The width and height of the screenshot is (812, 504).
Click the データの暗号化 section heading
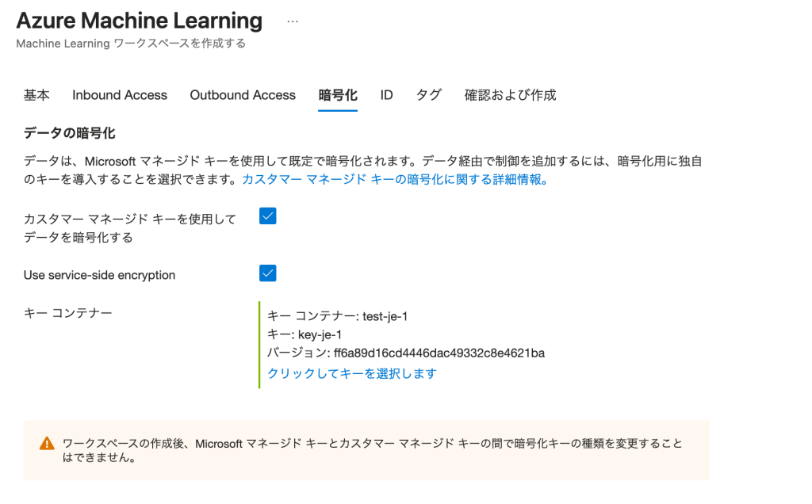(71, 133)
